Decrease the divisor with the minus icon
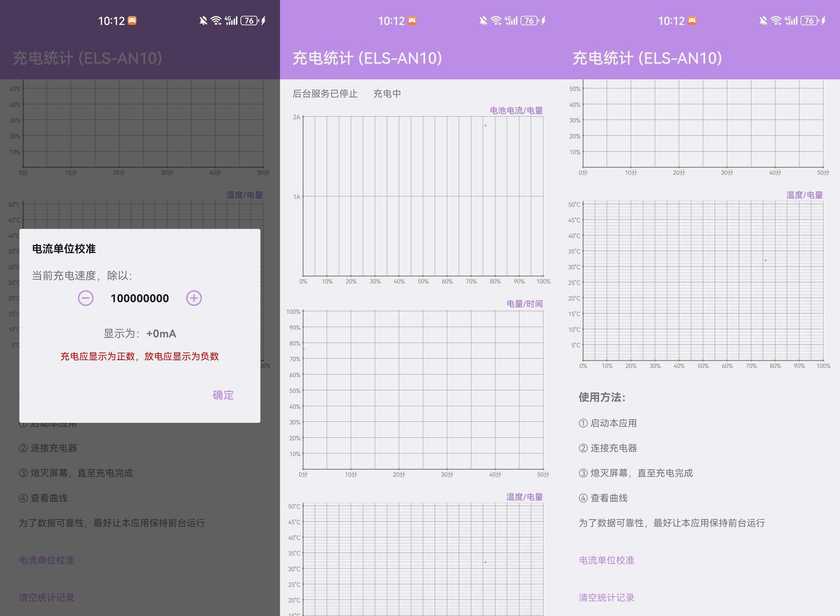The width and height of the screenshot is (840, 616). pyautogui.click(x=85, y=298)
